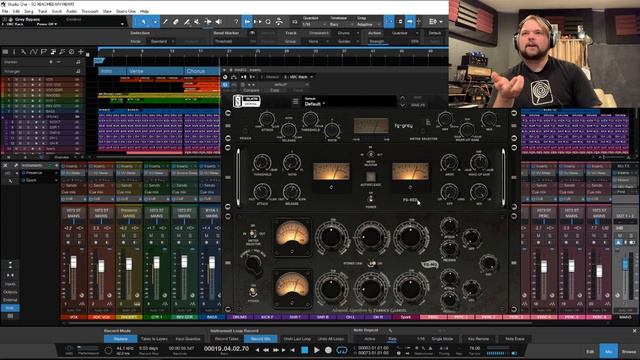640x360 pixels.
Task: Open the Song menu
Action: coord(29,11)
